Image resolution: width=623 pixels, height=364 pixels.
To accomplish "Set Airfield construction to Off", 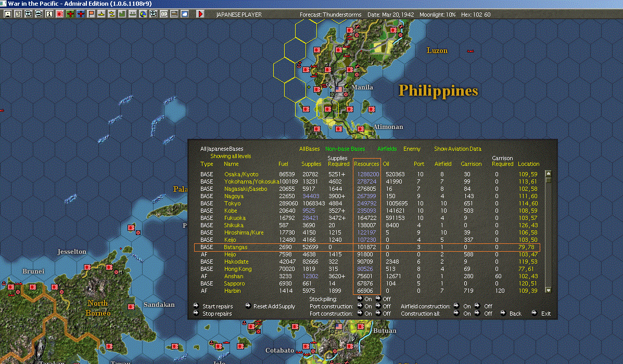I will click(477, 306).
